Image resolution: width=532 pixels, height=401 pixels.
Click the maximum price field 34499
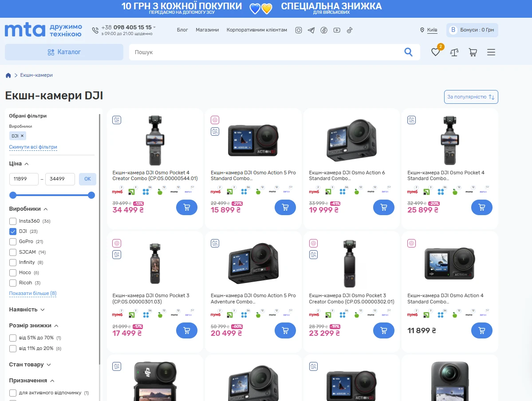point(60,179)
